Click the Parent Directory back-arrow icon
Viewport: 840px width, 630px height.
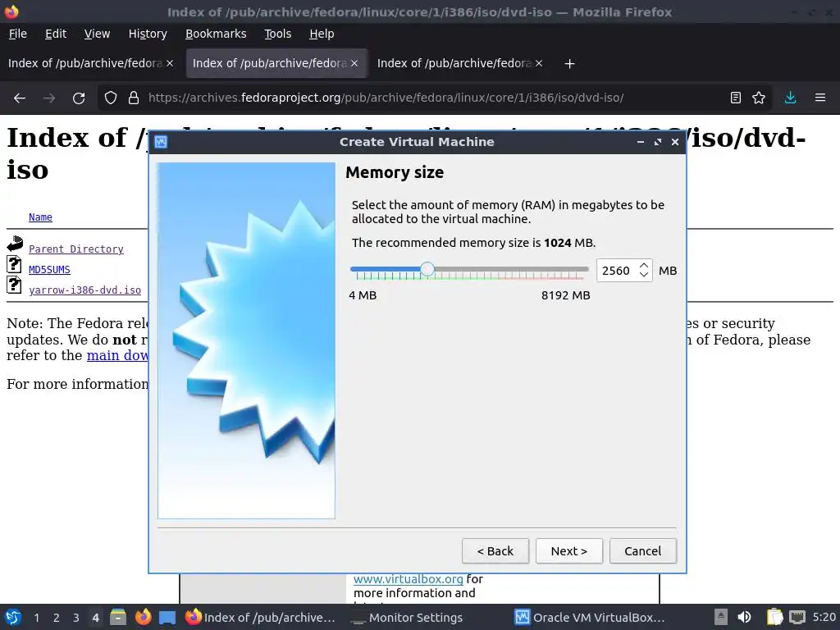click(x=15, y=244)
